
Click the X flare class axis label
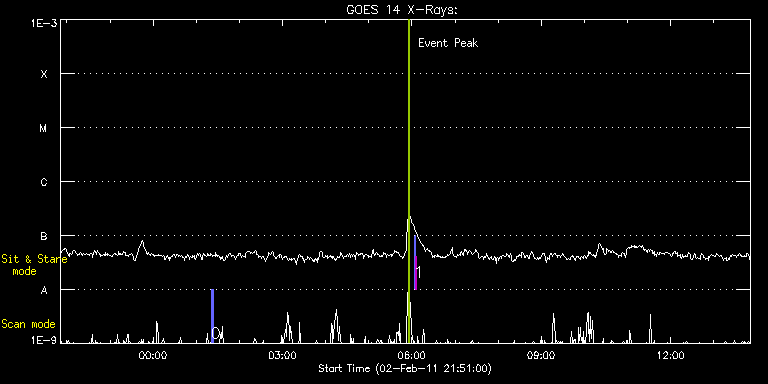(44, 74)
